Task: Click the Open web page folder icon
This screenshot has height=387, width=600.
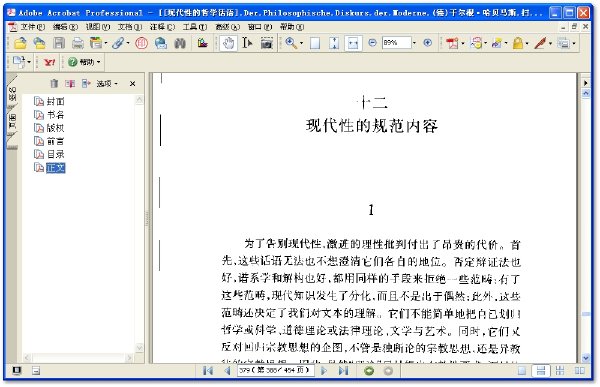Action: coord(39,43)
